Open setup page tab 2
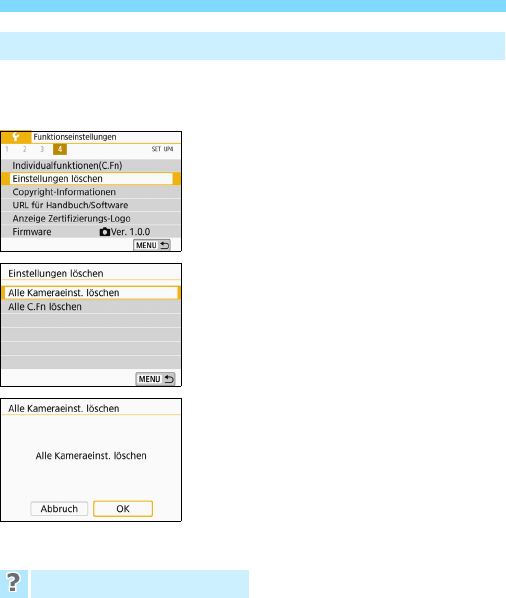 pyautogui.click(x=24, y=149)
